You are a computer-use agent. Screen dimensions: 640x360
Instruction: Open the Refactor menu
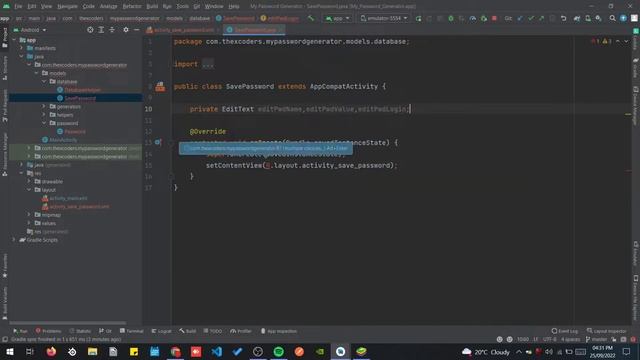[x=132, y=7]
